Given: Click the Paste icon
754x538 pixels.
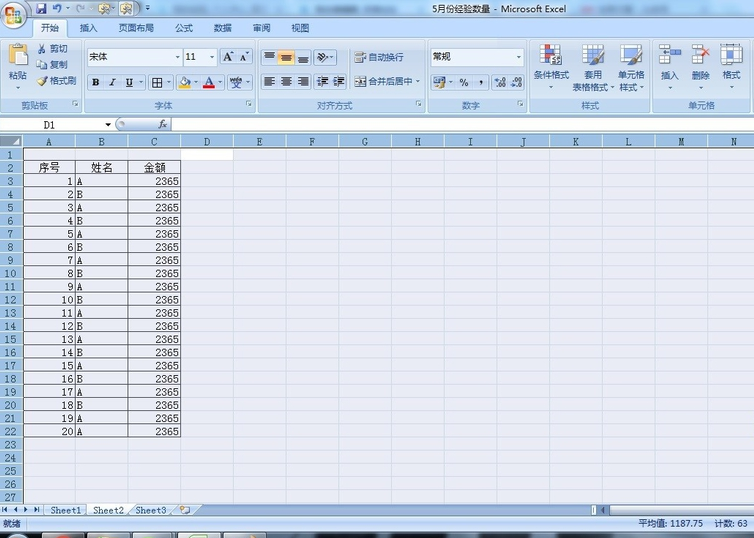Looking at the screenshot, I should pyautogui.click(x=18, y=55).
